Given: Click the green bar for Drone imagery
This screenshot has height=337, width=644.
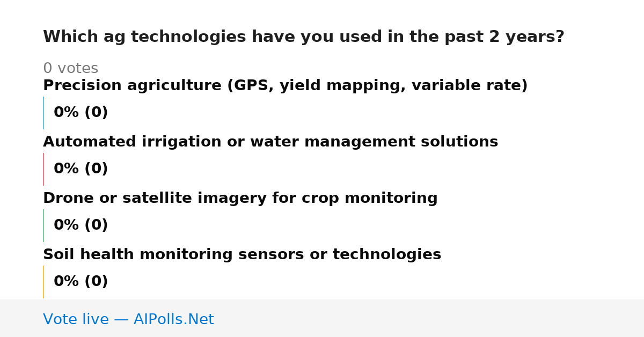Looking at the screenshot, I should pos(43,225).
